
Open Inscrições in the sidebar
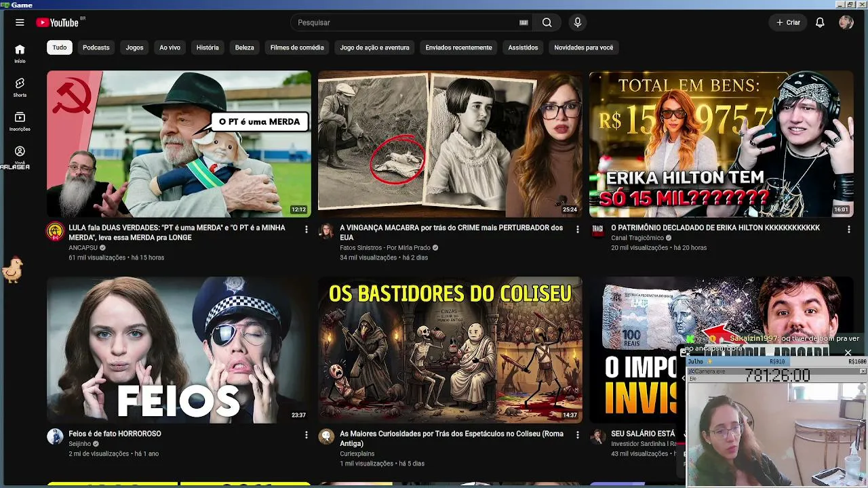(20, 121)
